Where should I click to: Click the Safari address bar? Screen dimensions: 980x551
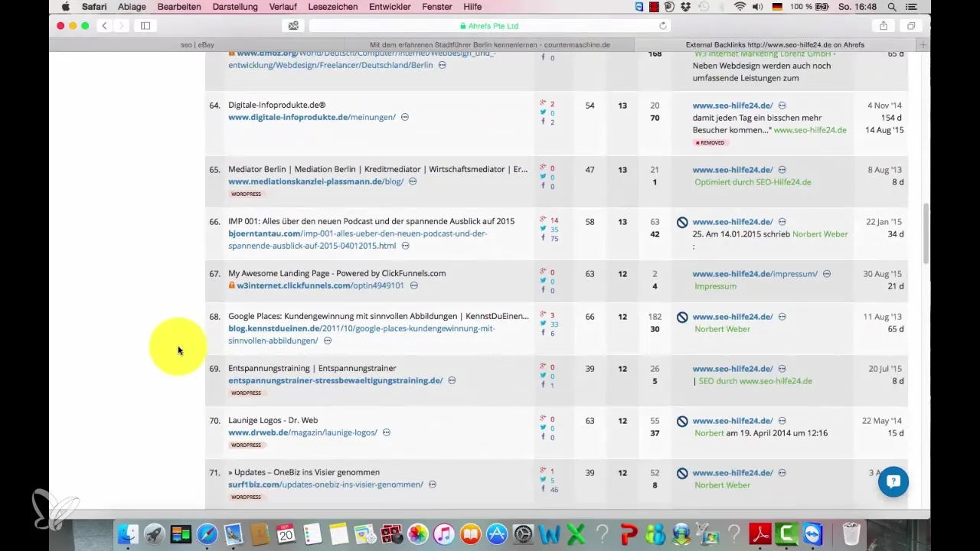pyautogui.click(x=490, y=25)
